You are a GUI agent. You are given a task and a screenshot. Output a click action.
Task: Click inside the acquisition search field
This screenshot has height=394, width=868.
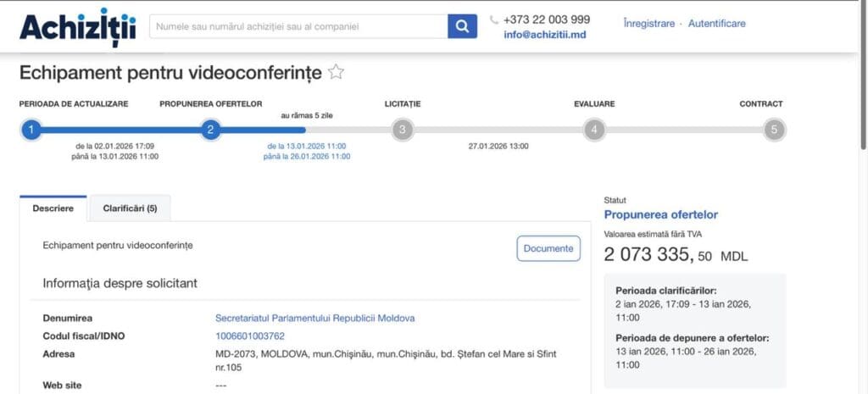coord(298,26)
